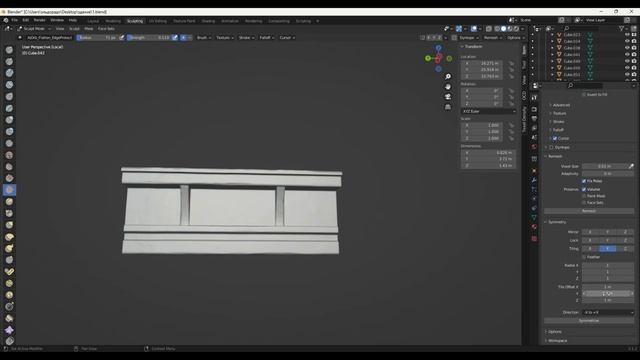The image size is (640, 360).
Task: Open the Tool properties tab icon
Action: [x=534, y=98]
